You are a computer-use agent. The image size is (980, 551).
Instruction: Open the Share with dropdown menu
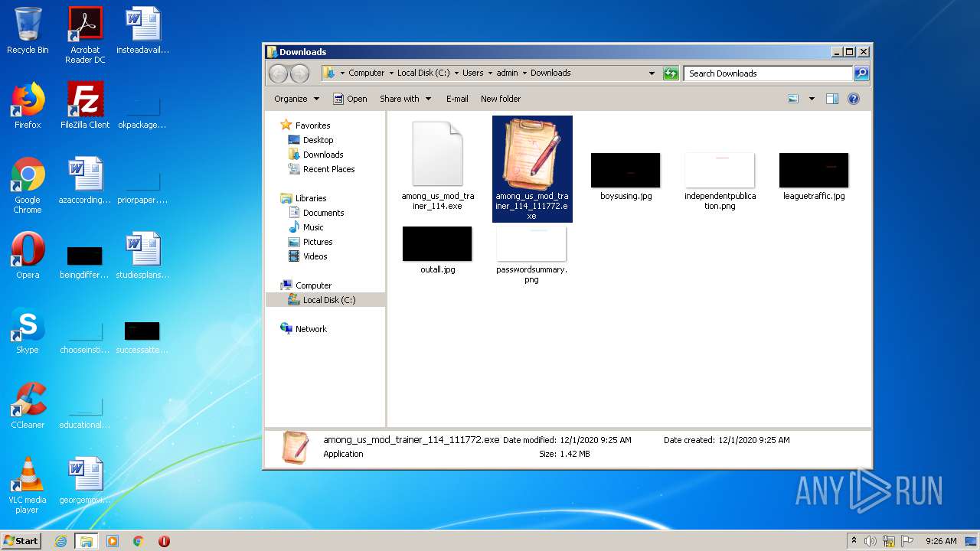pos(406,99)
